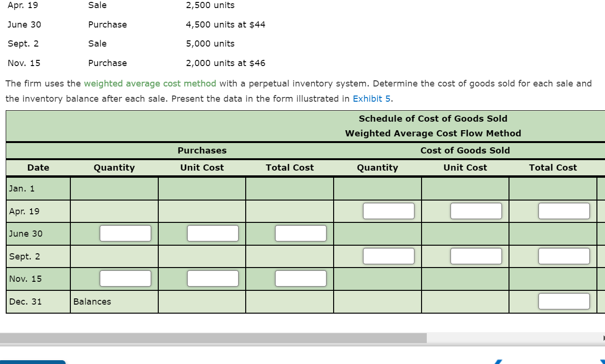Click the Nov. 15 purchase Unit Cost field
The height and width of the screenshot is (364, 605).
click(x=213, y=278)
